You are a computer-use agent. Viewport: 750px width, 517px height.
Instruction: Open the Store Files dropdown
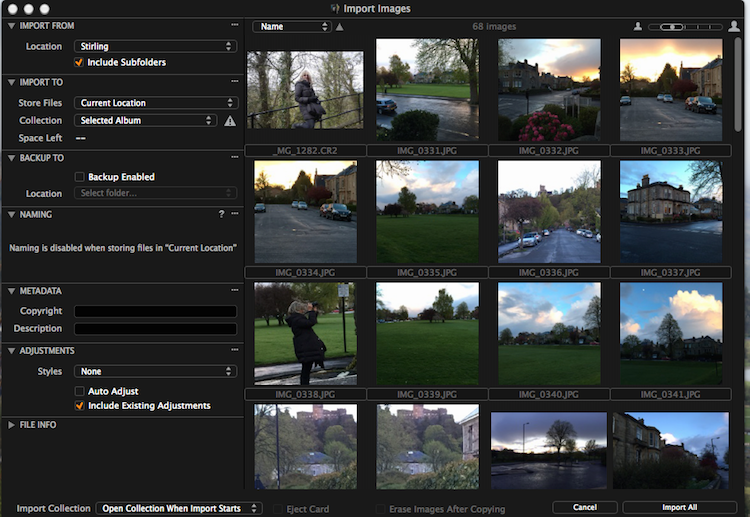pyautogui.click(x=155, y=103)
